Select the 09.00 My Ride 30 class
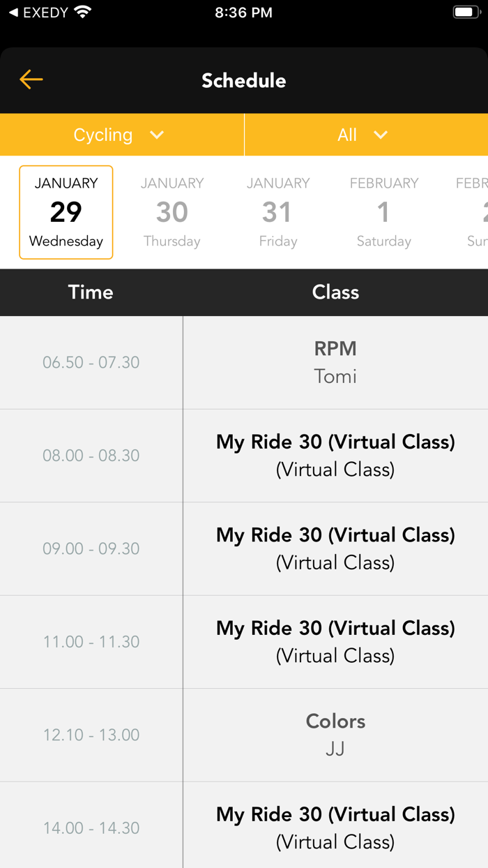Image resolution: width=488 pixels, height=868 pixels. click(335, 548)
